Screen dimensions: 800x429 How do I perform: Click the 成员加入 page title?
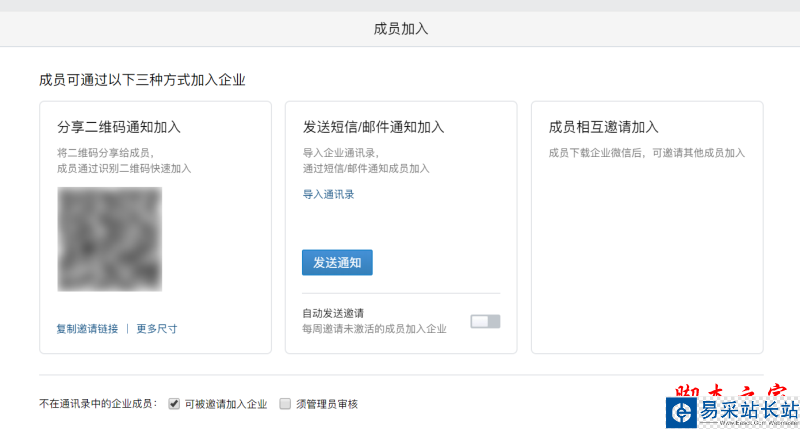coord(400,29)
